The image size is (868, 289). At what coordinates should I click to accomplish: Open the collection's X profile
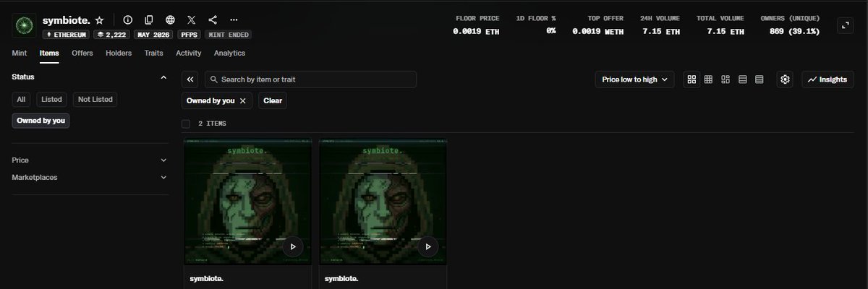[x=191, y=20]
